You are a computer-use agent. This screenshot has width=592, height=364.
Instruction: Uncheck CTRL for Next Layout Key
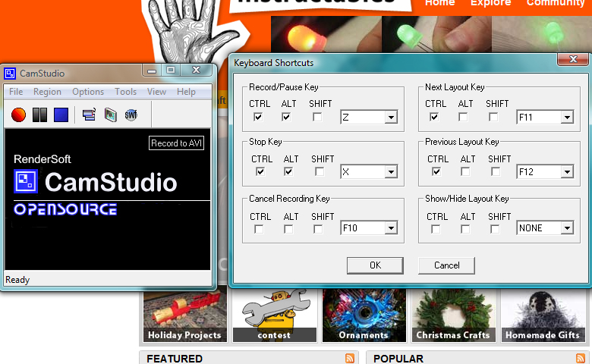point(434,117)
